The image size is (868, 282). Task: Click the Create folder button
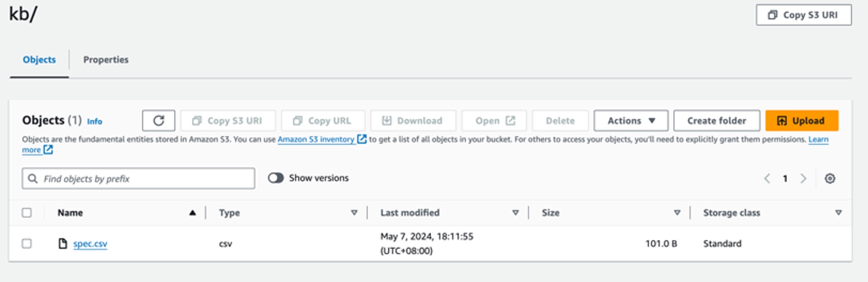717,120
